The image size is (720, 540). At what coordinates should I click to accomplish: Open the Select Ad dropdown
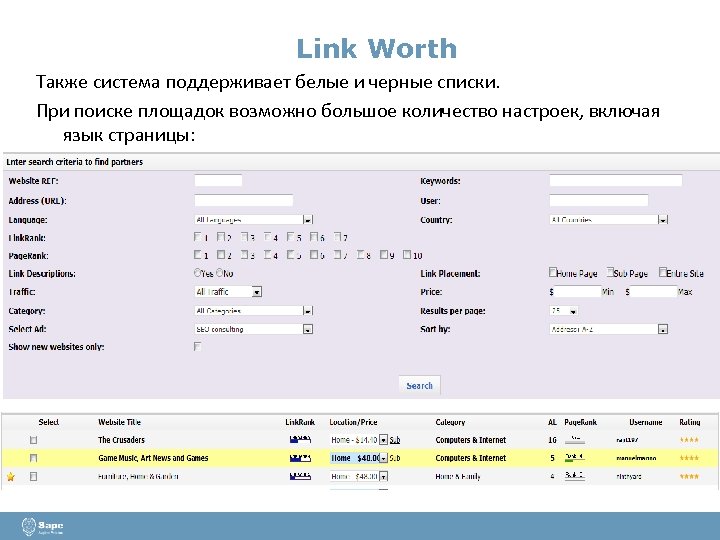[x=253, y=329]
